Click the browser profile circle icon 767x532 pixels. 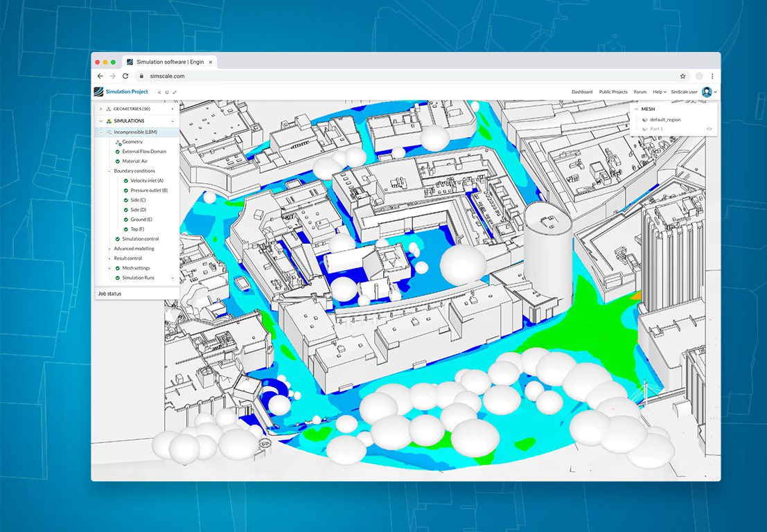click(699, 76)
